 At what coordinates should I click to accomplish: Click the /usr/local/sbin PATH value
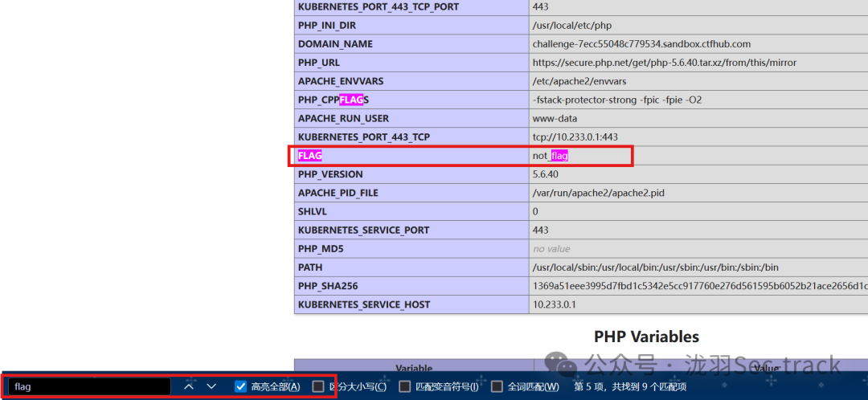[656, 267]
